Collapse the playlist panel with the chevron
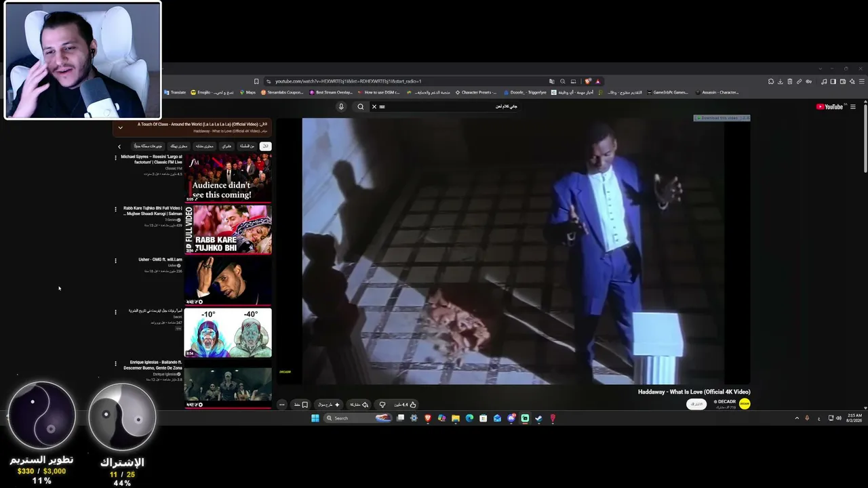 coord(120,127)
